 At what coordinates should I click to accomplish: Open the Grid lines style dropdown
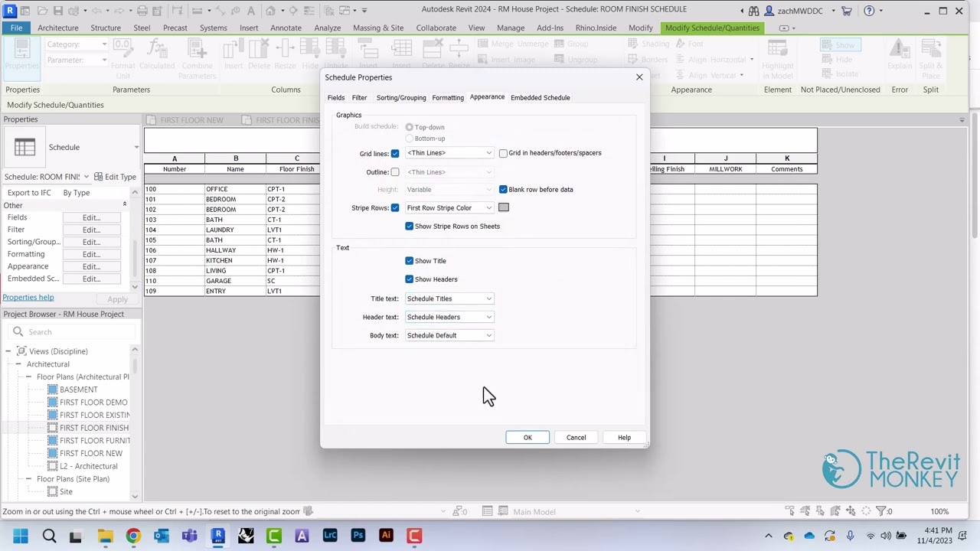pyautogui.click(x=449, y=153)
